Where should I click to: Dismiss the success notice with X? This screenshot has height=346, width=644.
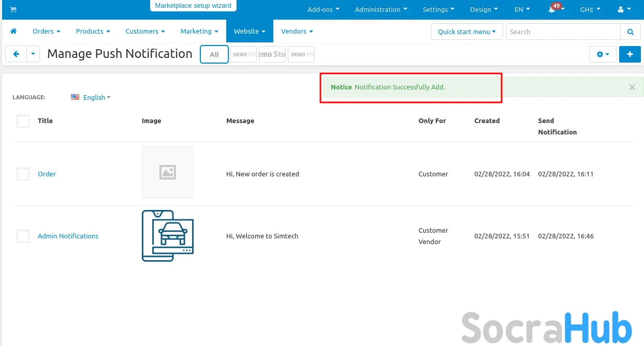coord(632,87)
